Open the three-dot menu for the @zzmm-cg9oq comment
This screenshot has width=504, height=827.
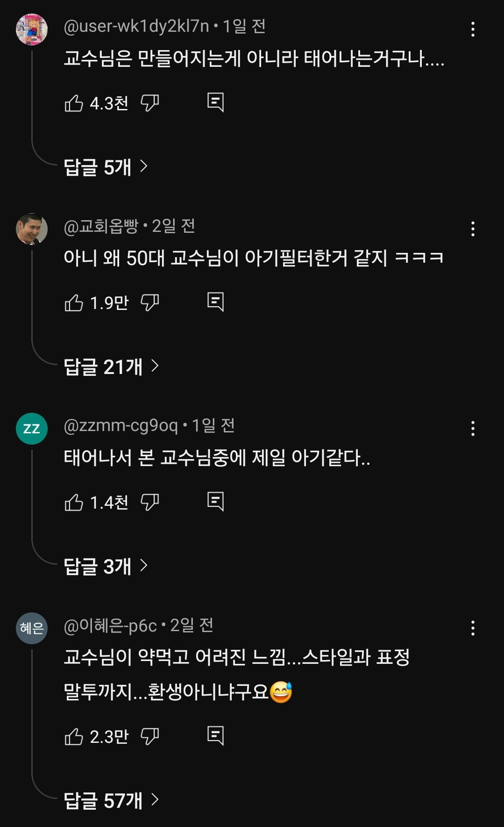pos(473,428)
